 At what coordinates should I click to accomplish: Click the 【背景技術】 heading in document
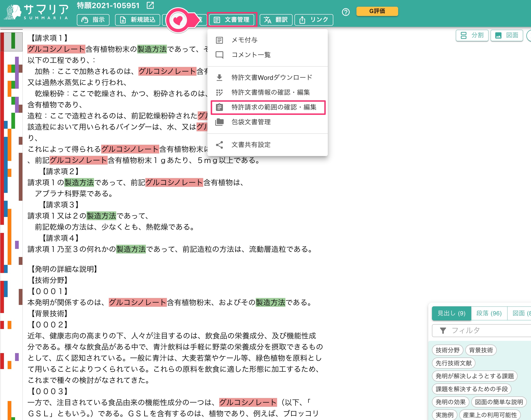pos(49,314)
